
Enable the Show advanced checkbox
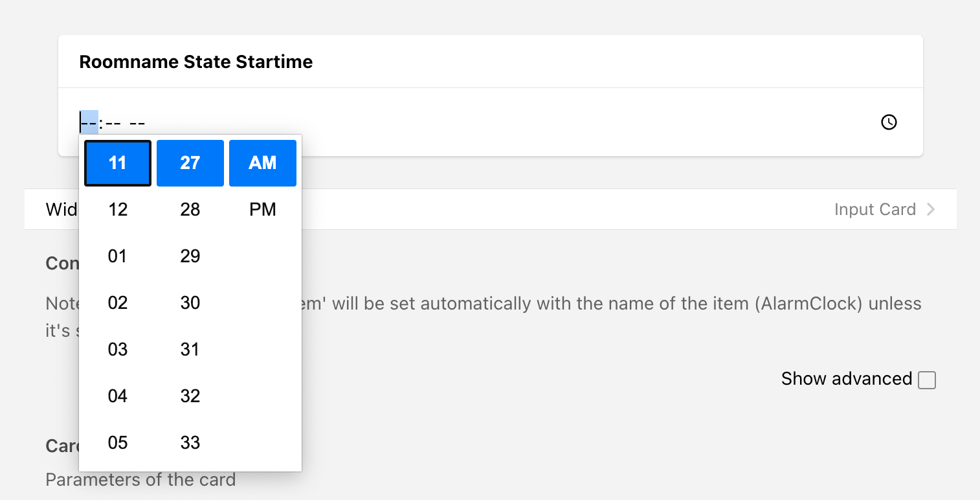(x=927, y=380)
